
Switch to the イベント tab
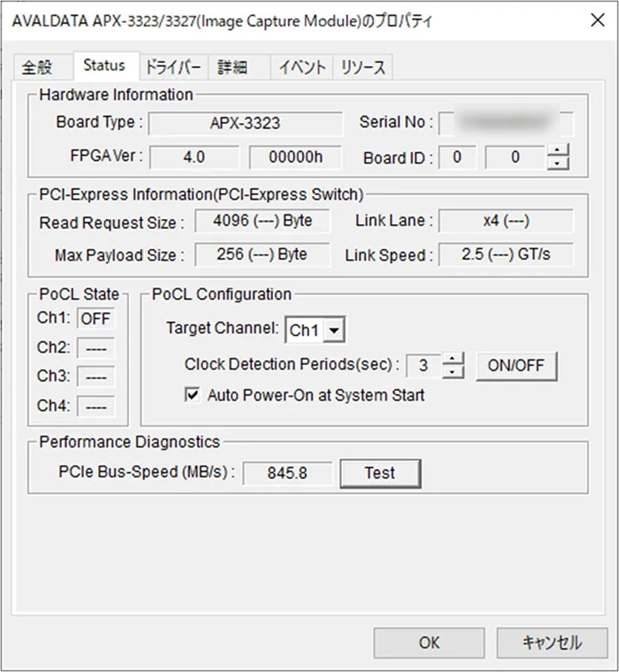302,67
